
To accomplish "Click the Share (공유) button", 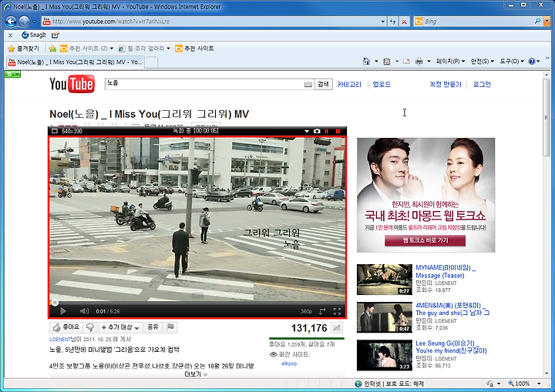I will [153, 327].
